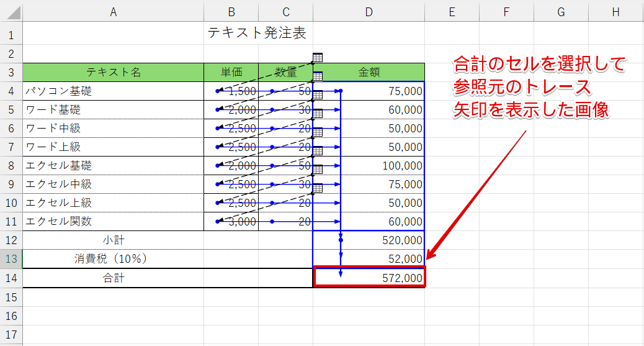Select column H header
The image size is (644, 346).
tap(615, 12)
